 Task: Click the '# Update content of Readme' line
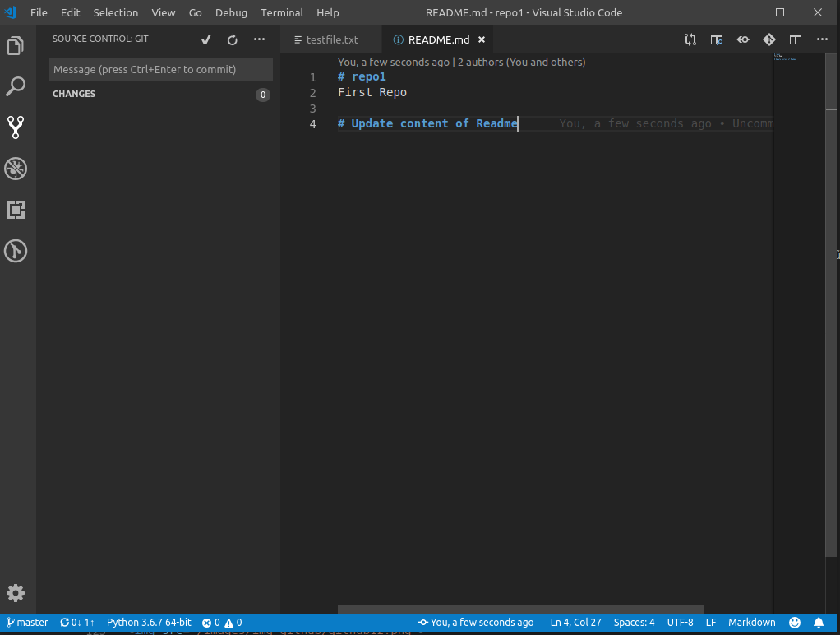point(427,123)
